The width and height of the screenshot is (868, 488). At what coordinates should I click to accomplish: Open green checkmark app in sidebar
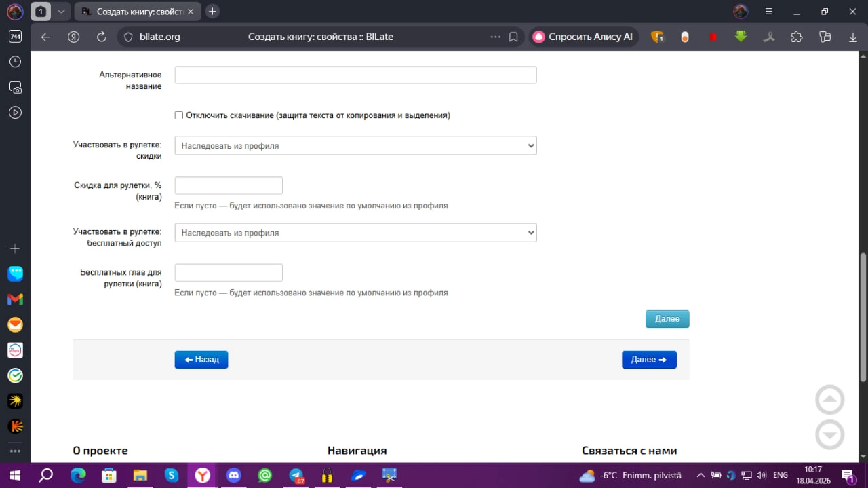click(15, 375)
